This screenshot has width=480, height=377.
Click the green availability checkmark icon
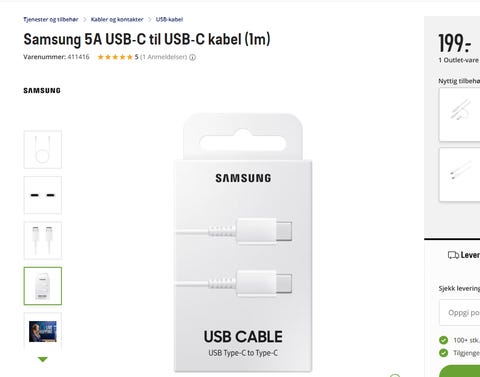point(443,353)
